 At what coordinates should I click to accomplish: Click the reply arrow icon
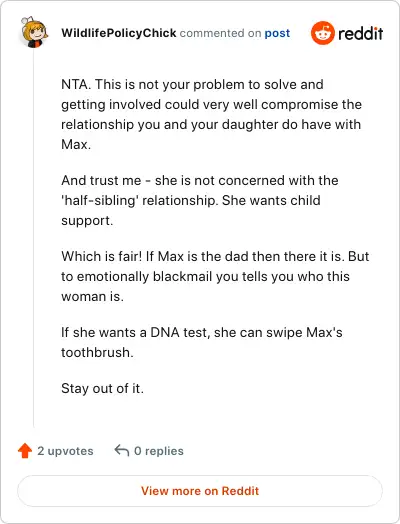click(122, 450)
